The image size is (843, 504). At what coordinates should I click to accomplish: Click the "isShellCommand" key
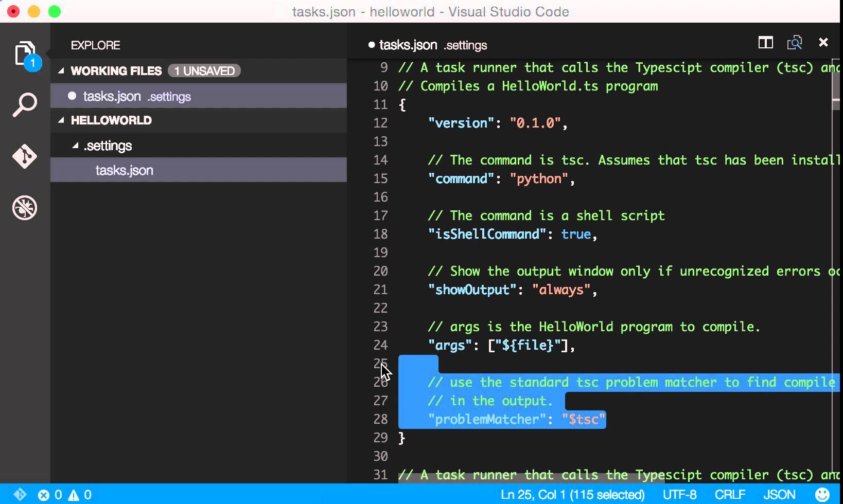click(x=487, y=234)
